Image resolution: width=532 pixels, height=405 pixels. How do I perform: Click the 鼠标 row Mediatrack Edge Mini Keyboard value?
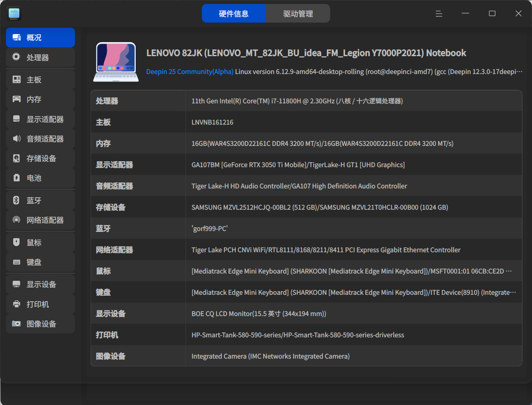(352, 271)
